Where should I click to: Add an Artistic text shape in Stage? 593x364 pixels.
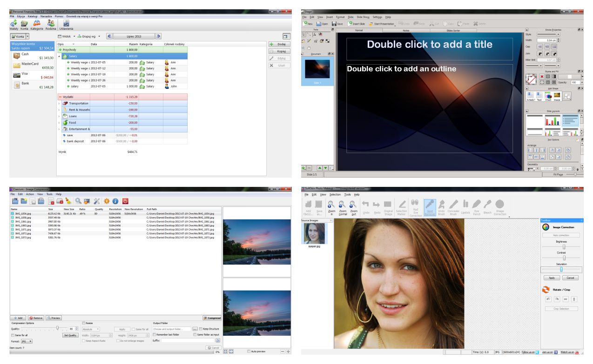tap(530, 96)
